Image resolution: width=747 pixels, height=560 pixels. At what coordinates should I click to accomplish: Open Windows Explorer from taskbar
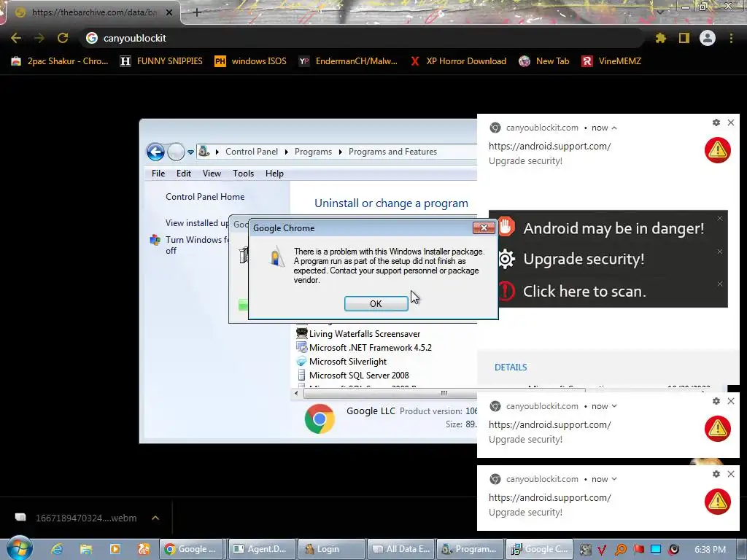point(86,549)
